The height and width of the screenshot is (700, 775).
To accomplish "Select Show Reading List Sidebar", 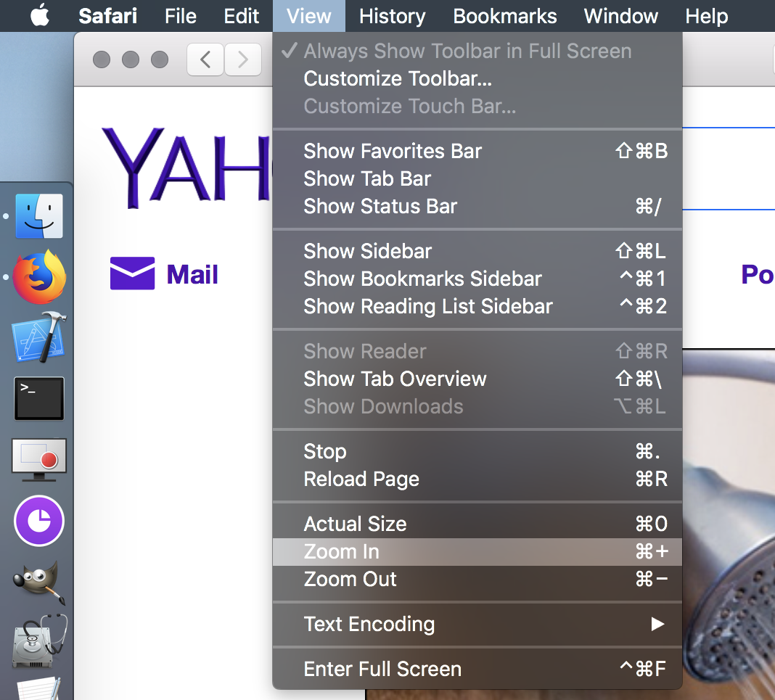I will click(x=477, y=306).
